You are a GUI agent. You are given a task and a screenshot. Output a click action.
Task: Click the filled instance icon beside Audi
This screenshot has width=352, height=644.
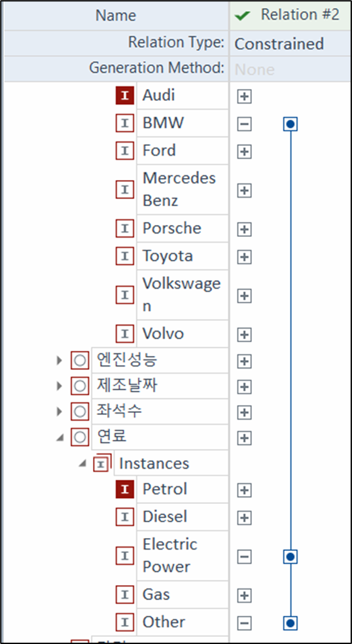(125, 96)
